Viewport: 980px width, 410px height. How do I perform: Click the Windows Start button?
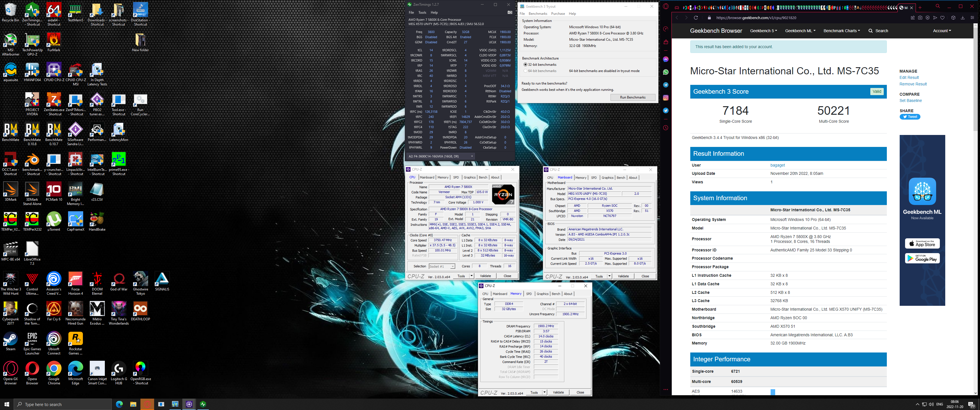pos(7,404)
